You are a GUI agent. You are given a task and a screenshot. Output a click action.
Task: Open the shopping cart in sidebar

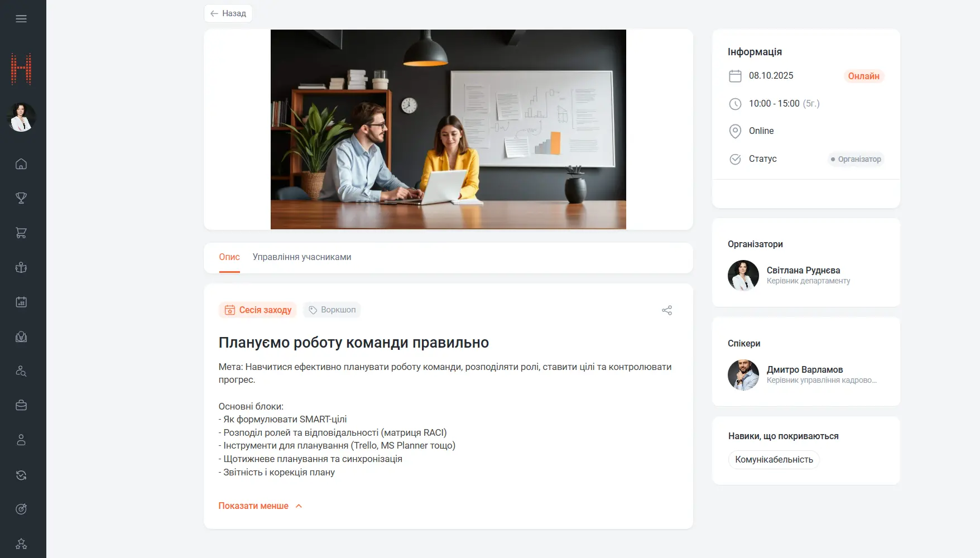pyautogui.click(x=21, y=233)
